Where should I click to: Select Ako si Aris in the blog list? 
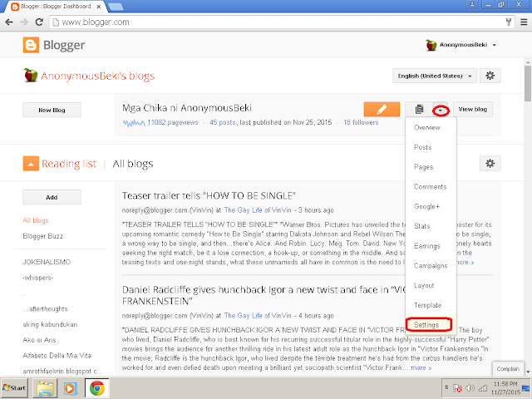pos(39,340)
